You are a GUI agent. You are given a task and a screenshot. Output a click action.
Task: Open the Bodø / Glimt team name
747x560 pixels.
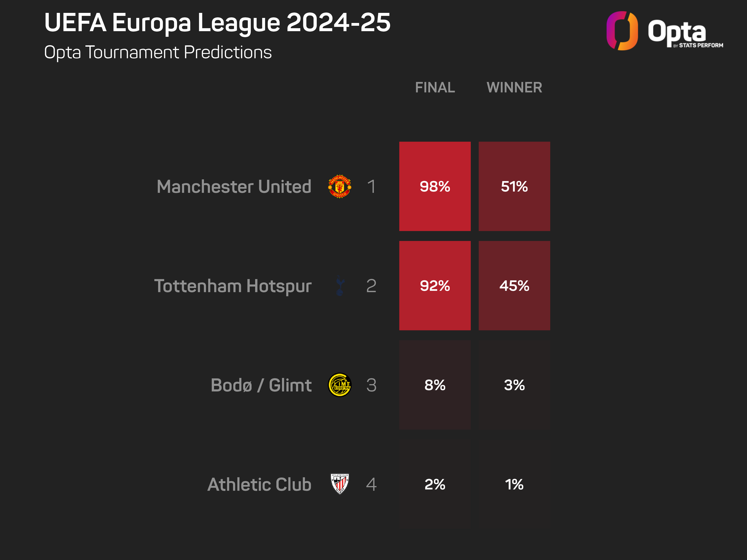pyautogui.click(x=261, y=385)
